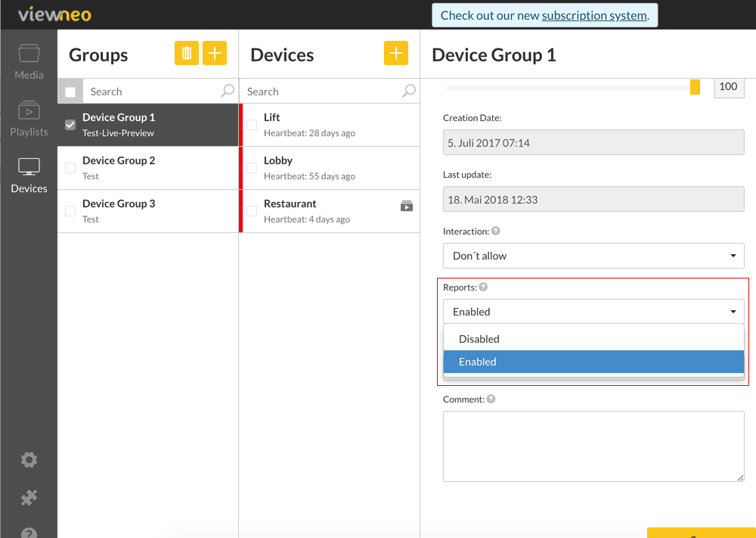Collapse the Reports dropdown showing Enabled
Image resolution: width=756 pixels, height=538 pixels.
(x=593, y=312)
